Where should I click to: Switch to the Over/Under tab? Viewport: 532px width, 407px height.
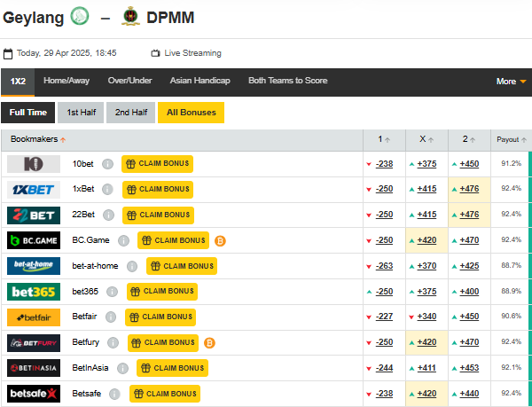129,81
